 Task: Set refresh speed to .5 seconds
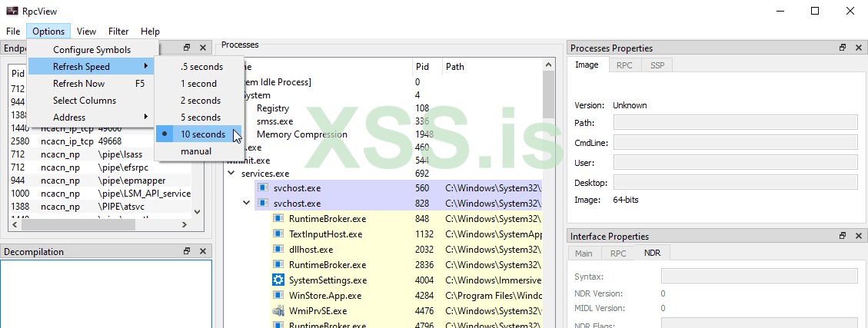click(198, 67)
